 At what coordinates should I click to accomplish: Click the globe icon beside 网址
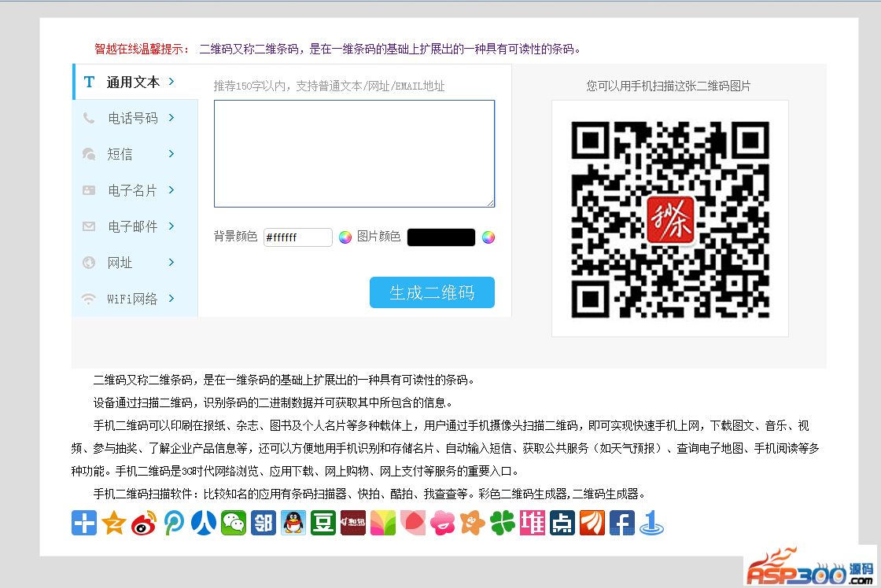[x=89, y=263]
